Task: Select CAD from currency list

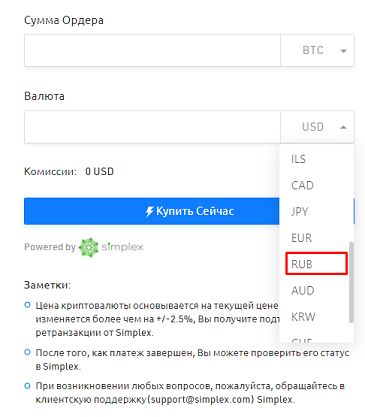Action: click(317, 185)
